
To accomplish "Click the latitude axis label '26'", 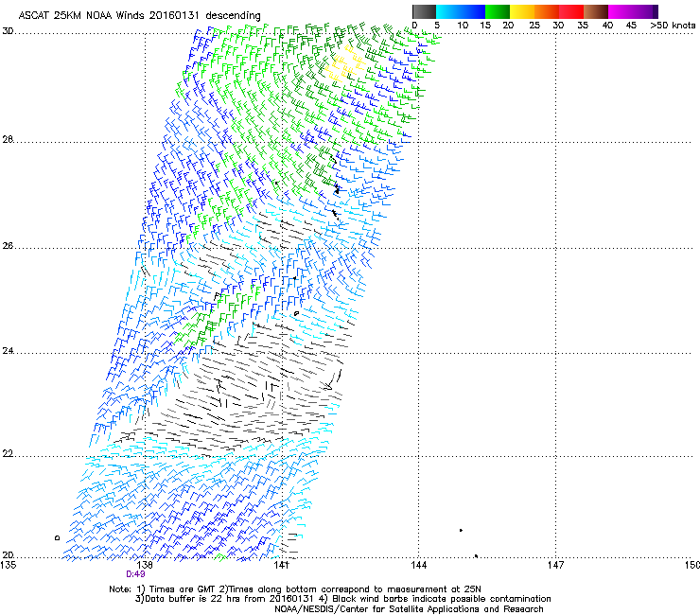I will (8, 246).
